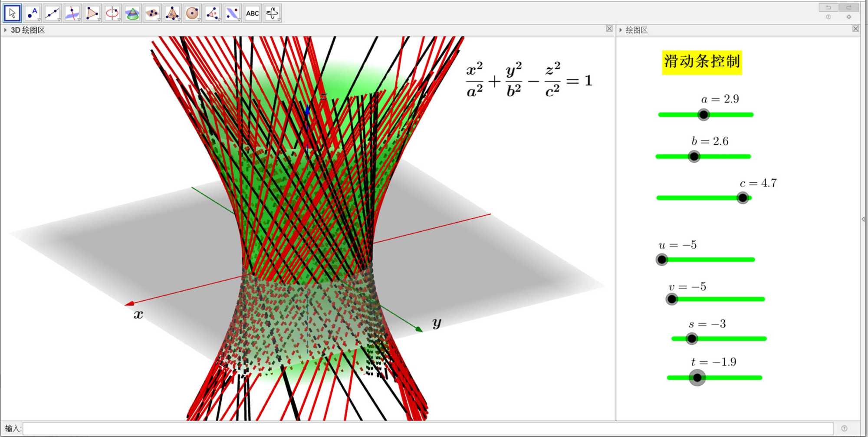The image size is (868, 437).
Task: Choose the Rotate 3D view tool
Action: coord(273,13)
